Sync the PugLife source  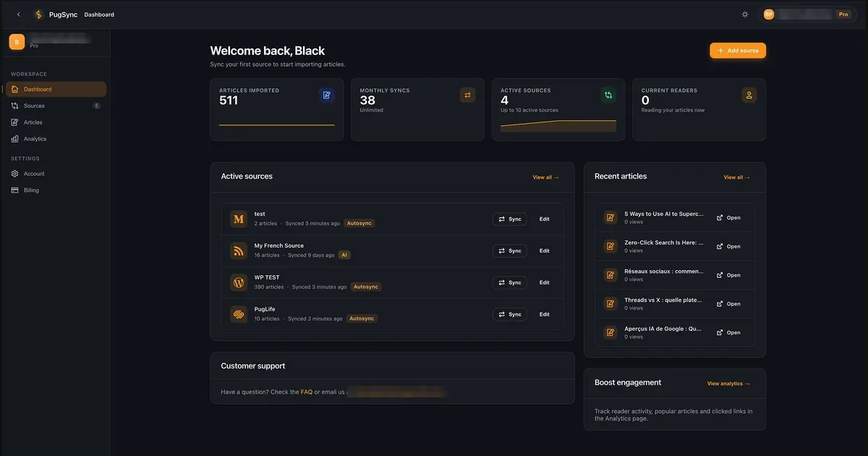(x=510, y=315)
